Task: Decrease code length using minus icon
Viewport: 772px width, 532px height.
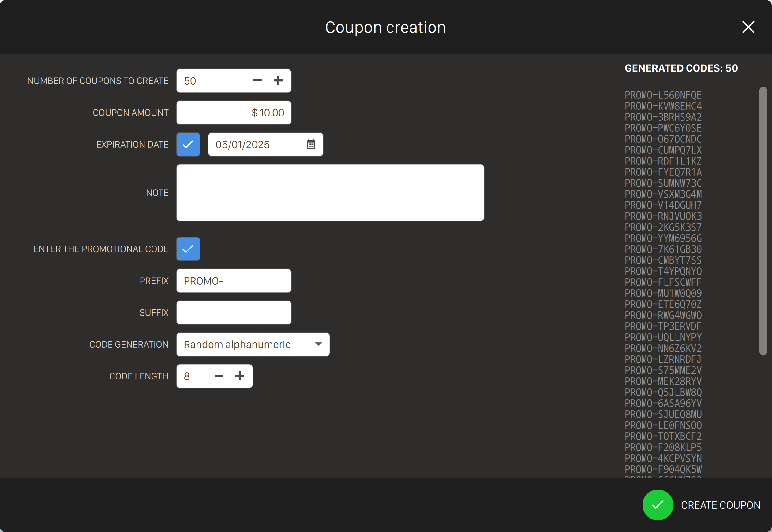Action: [219, 376]
